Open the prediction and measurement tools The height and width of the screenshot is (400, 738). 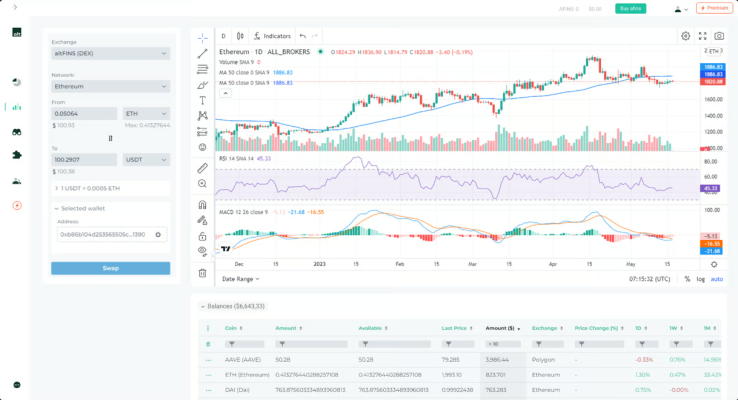click(202, 132)
